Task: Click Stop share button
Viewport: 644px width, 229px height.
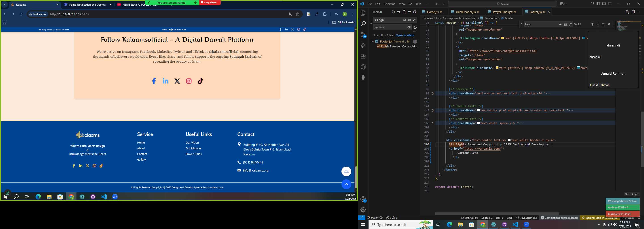Action: coord(210,2)
